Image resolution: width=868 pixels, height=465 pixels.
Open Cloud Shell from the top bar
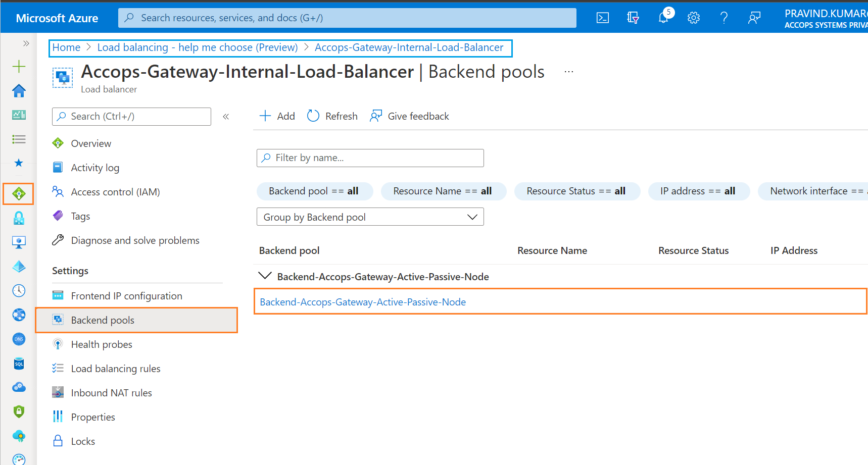[x=602, y=18]
